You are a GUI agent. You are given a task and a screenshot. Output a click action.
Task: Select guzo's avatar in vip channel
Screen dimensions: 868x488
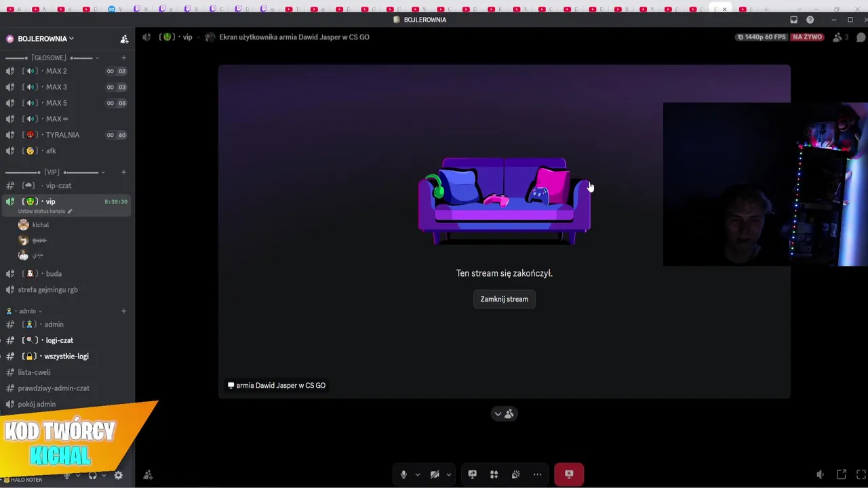click(x=24, y=240)
